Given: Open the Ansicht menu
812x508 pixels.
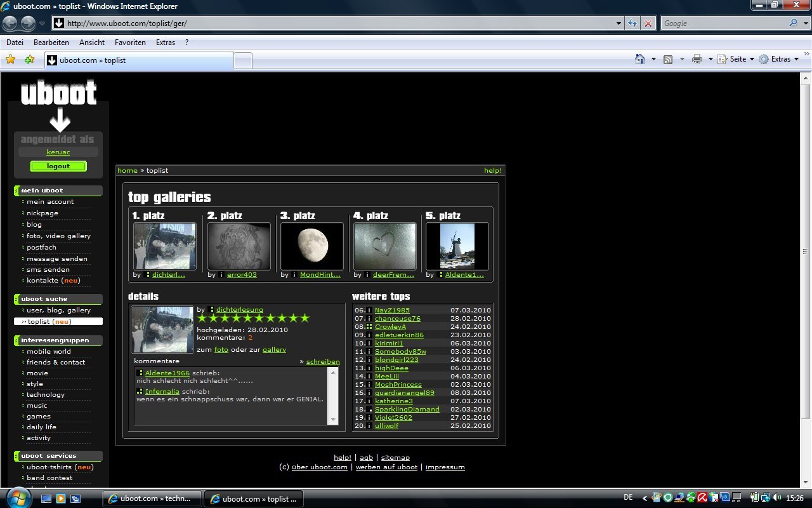Looking at the screenshot, I should pyautogui.click(x=92, y=43).
